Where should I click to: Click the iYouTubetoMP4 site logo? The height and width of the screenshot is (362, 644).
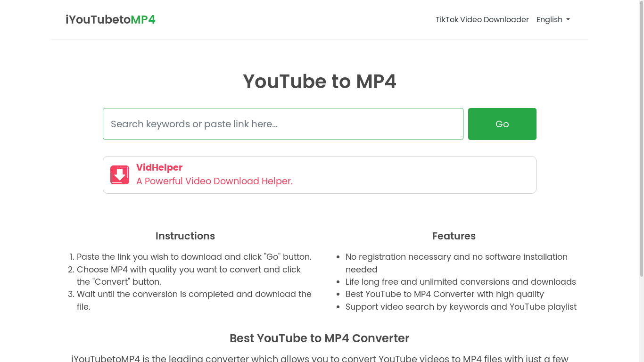tap(110, 20)
